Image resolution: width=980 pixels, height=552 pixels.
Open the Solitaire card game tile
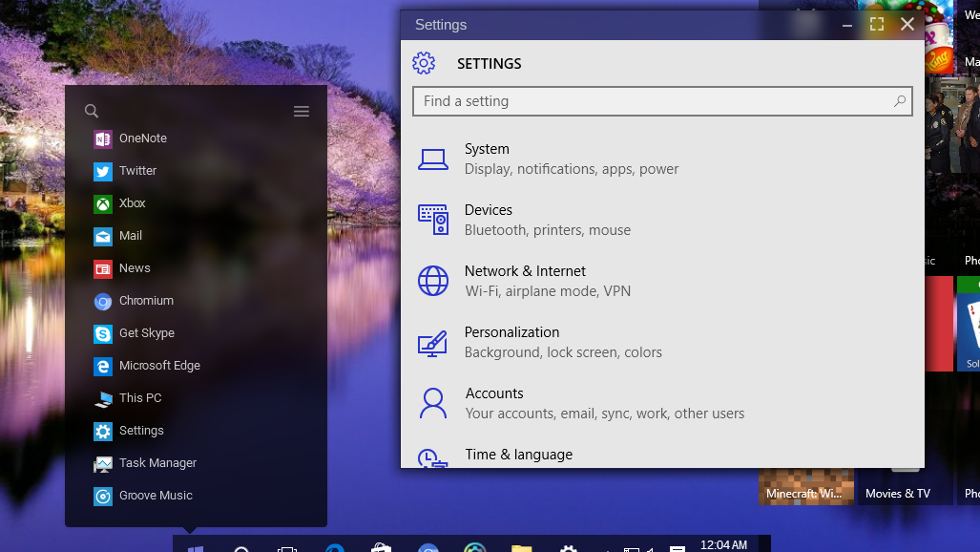coord(969,324)
